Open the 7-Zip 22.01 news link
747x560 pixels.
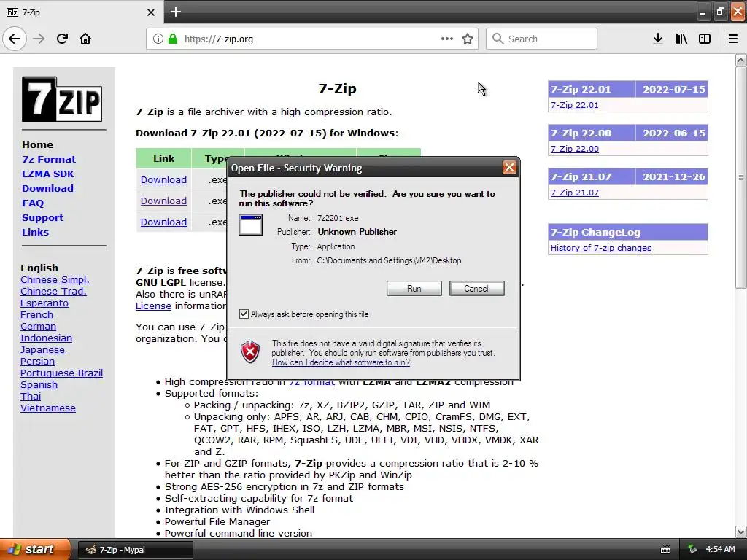coord(575,105)
